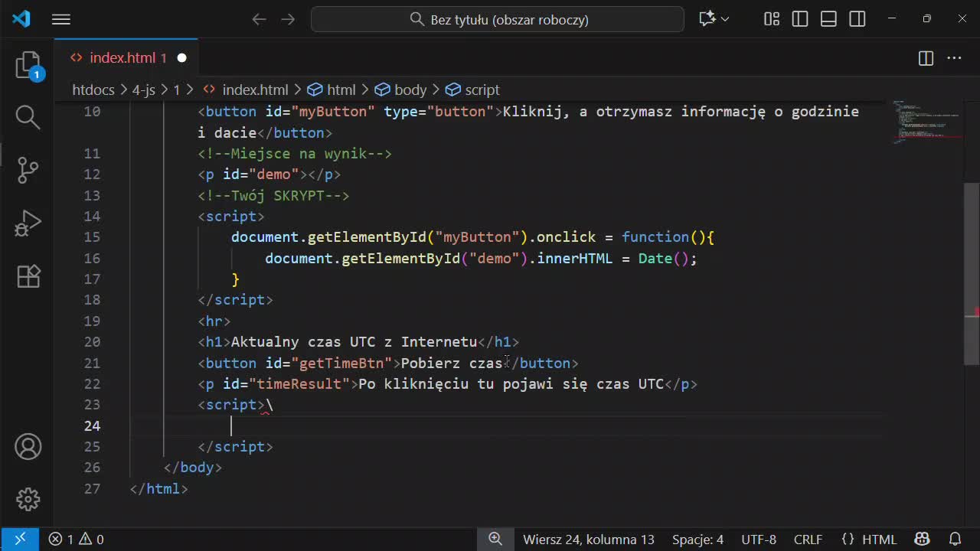Image resolution: width=980 pixels, height=551 pixels.
Task: Open the hamburger application menu
Action: 61,19
